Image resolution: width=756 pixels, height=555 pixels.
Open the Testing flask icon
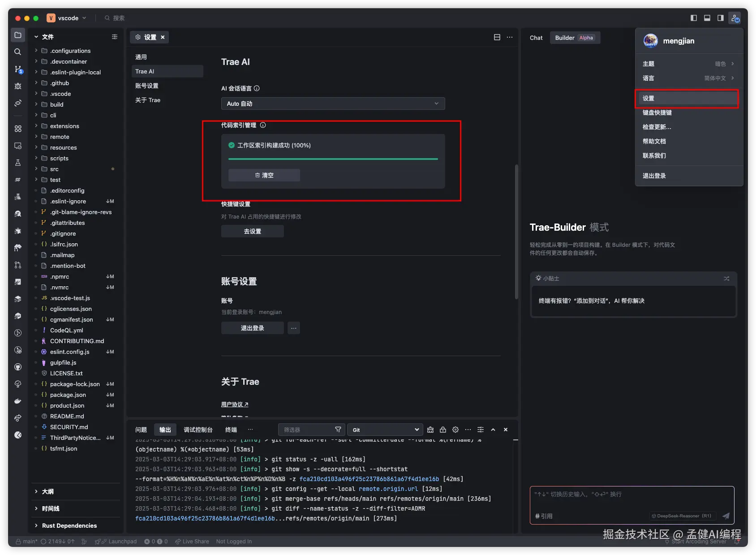pos(18,163)
